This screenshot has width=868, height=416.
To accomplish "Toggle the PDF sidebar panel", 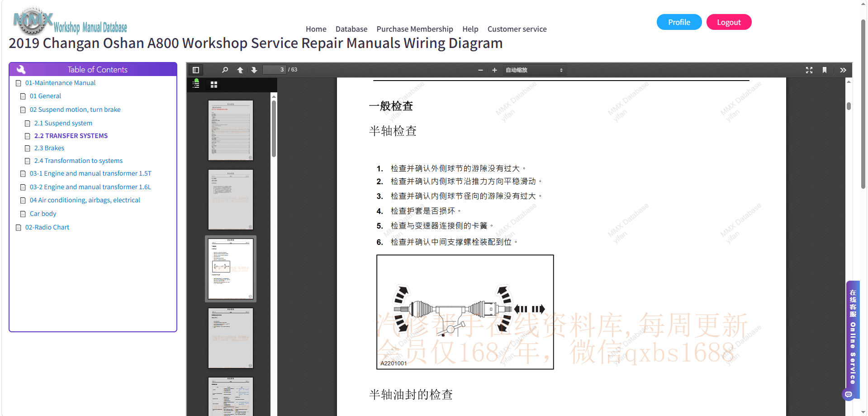I will pyautogui.click(x=196, y=70).
